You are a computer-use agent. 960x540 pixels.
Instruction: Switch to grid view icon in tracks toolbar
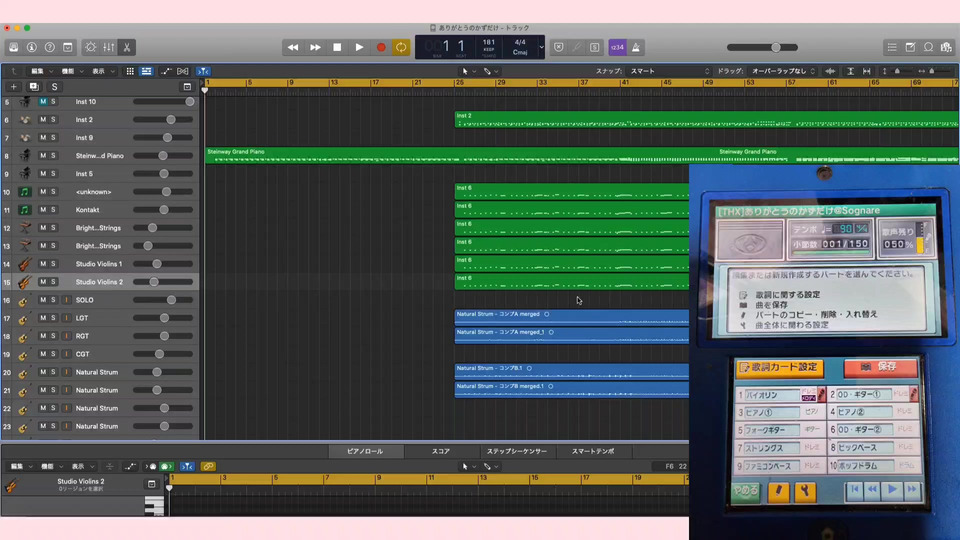point(130,71)
